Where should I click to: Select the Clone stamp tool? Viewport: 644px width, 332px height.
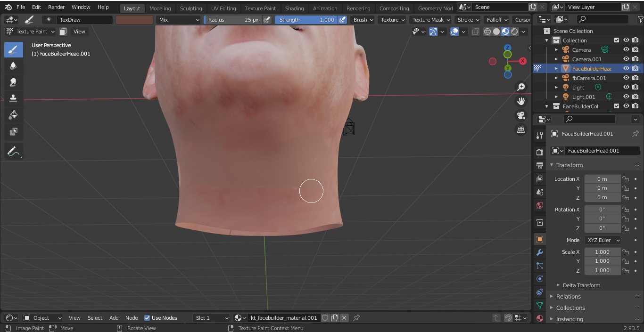click(x=14, y=98)
